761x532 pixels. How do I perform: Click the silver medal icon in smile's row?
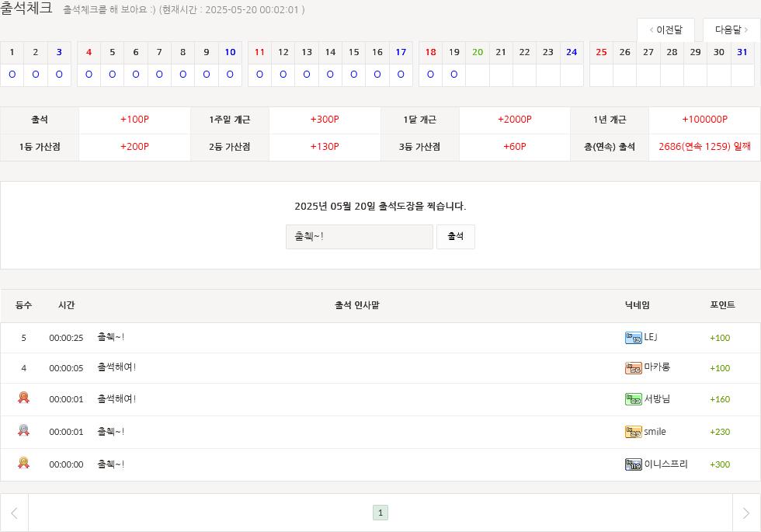[23, 430]
